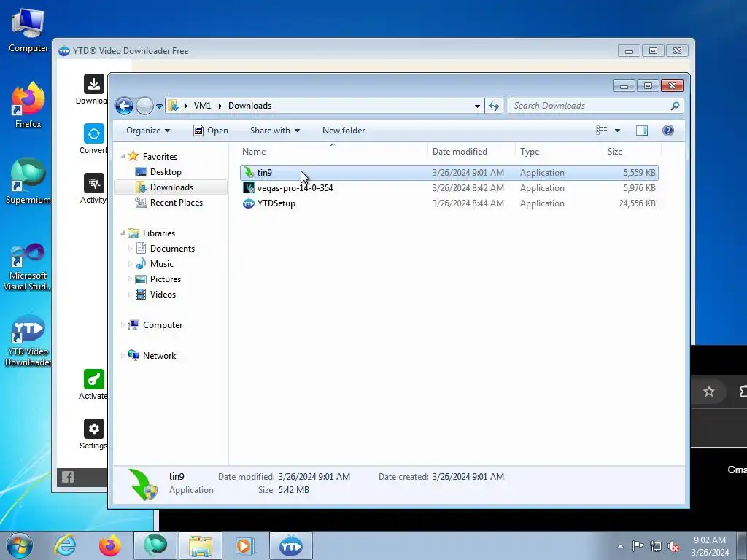Click Windows Explorer taskbar button
This screenshot has width=747, height=560.
point(201,545)
